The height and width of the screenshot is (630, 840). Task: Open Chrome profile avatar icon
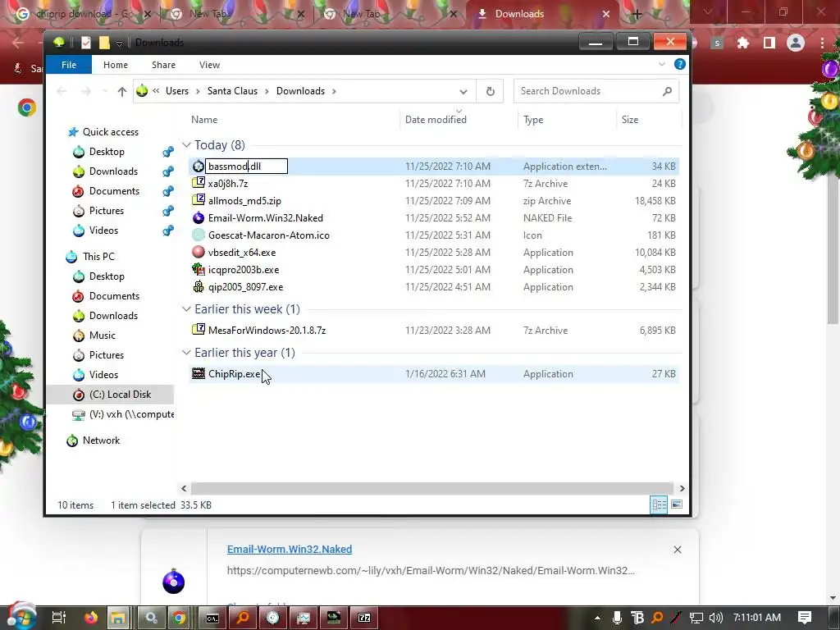click(x=796, y=43)
